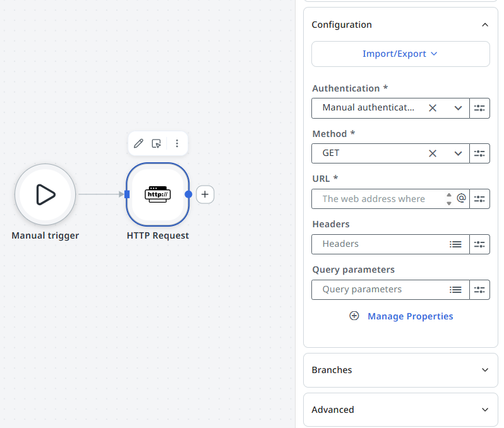Open the three-dot more options menu on node
Image resolution: width=504 pixels, height=428 pixels.
pyautogui.click(x=177, y=143)
